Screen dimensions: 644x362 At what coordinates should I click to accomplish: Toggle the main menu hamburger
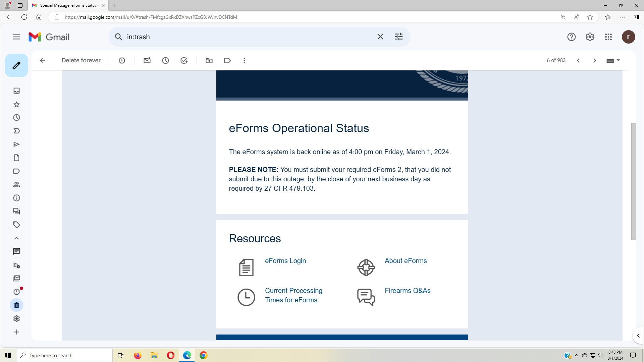point(16,37)
